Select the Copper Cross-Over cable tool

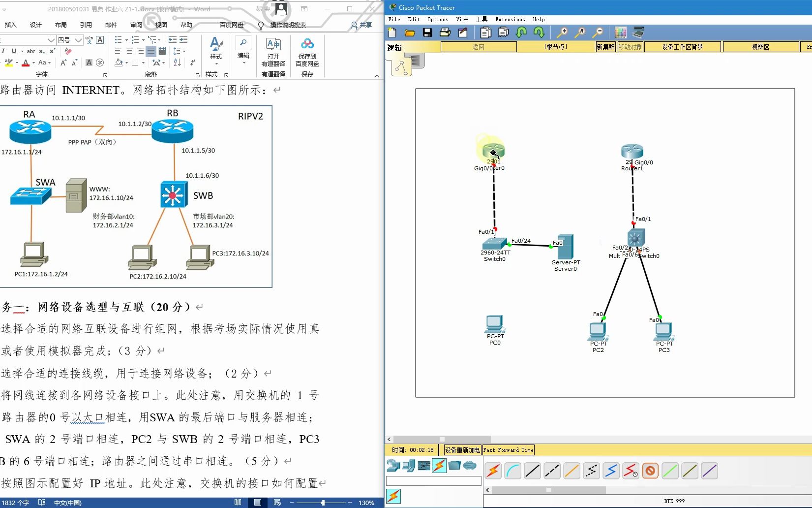coord(552,471)
